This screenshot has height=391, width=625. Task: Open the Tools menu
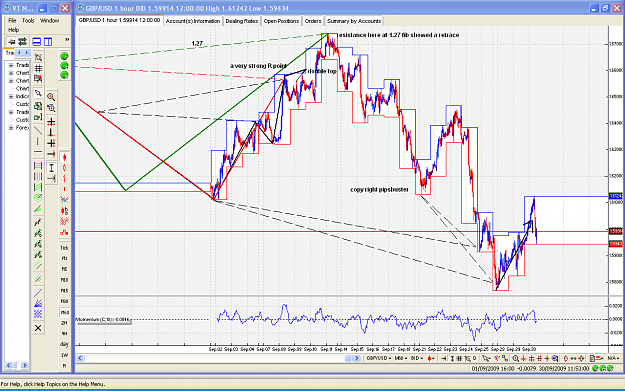pyautogui.click(x=28, y=20)
